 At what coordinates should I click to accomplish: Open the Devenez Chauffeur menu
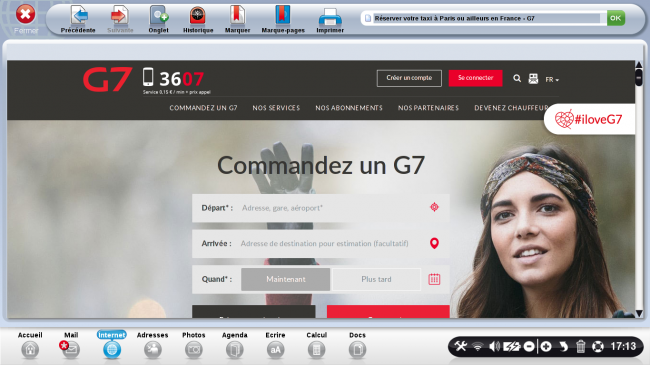511,108
